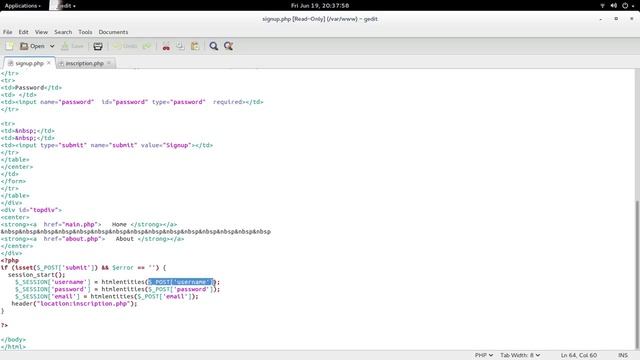Click the ?> closing PHP tag
This screenshot has width=640, height=360.
click(4, 325)
